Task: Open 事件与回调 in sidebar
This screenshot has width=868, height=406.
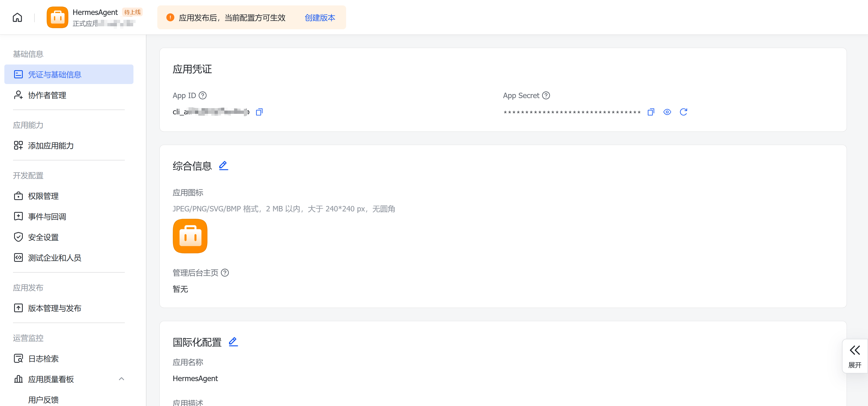Action: (69, 217)
